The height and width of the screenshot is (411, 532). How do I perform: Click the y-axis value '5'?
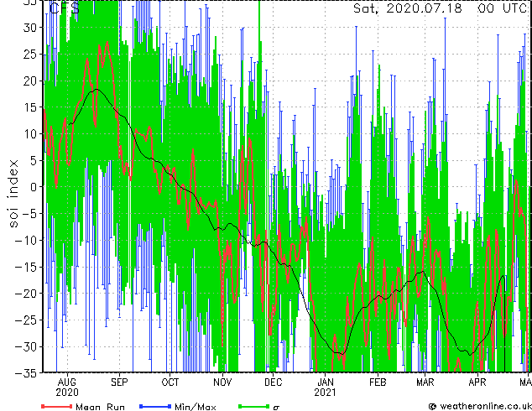pos(34,160)
